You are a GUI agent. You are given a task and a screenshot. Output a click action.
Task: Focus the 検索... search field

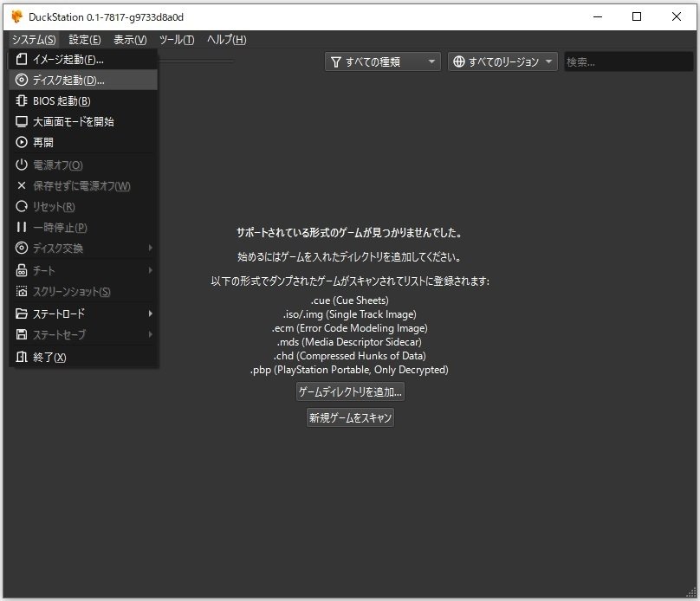629,61
